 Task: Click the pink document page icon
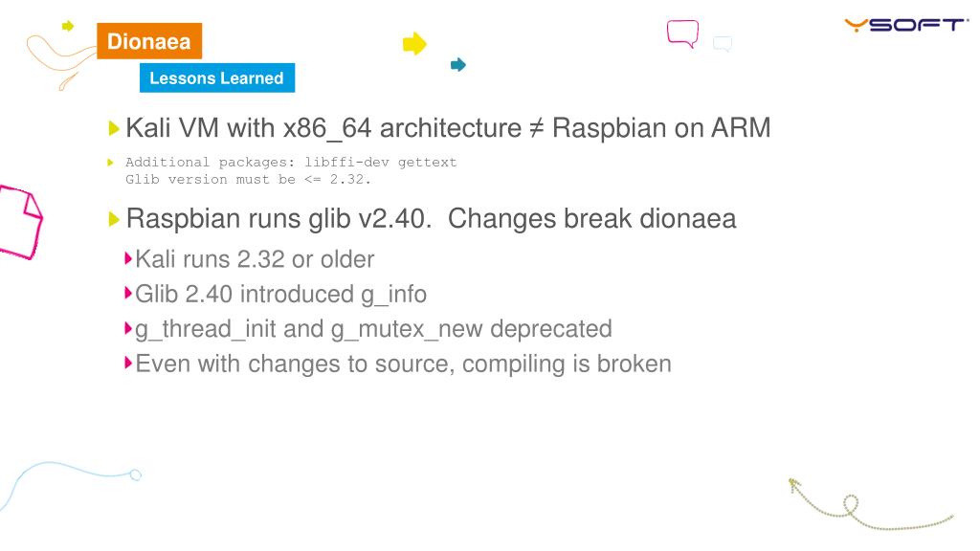pos(20,222)
